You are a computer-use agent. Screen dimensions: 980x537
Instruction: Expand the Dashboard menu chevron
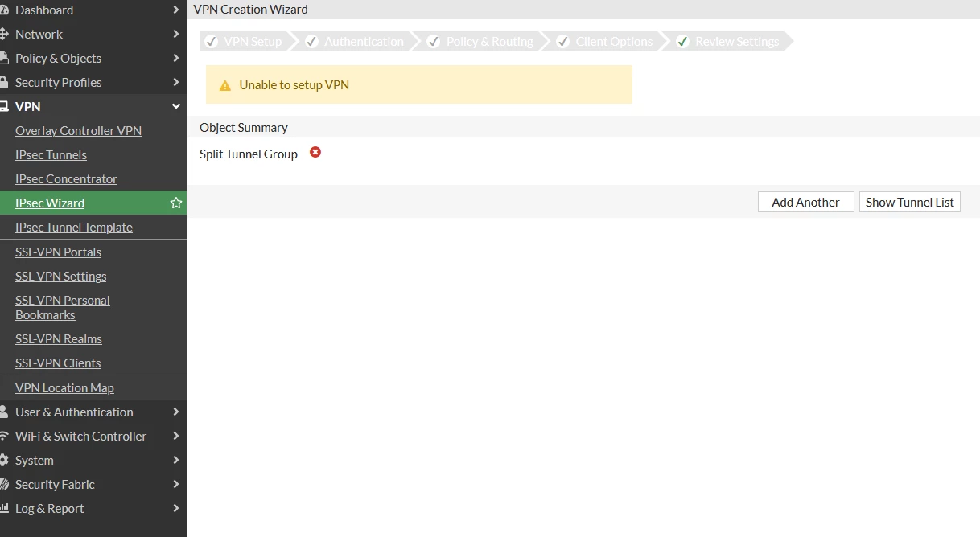(176, 10)
